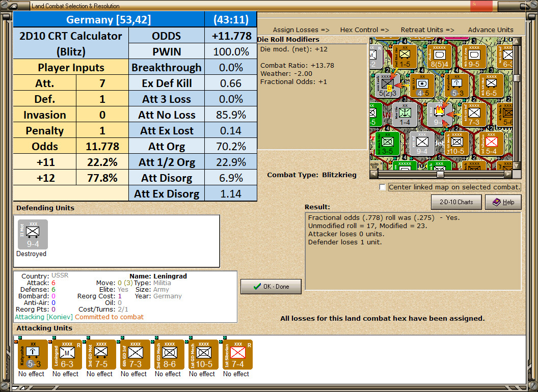Click the Att Disorg 6.9% value
Image resolution: width=538 pixels, height=392 pixels.
231,178
